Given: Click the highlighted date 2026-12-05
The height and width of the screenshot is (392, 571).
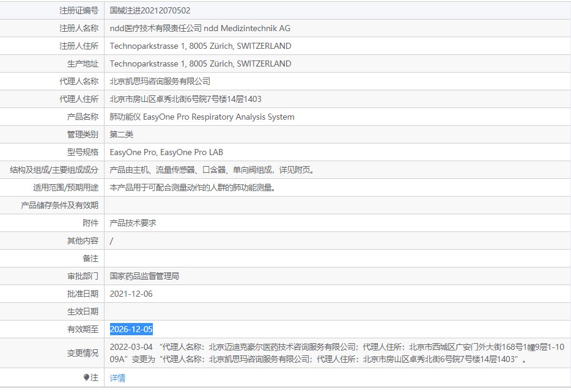Looking at the screenshot, I should [131, 329].
